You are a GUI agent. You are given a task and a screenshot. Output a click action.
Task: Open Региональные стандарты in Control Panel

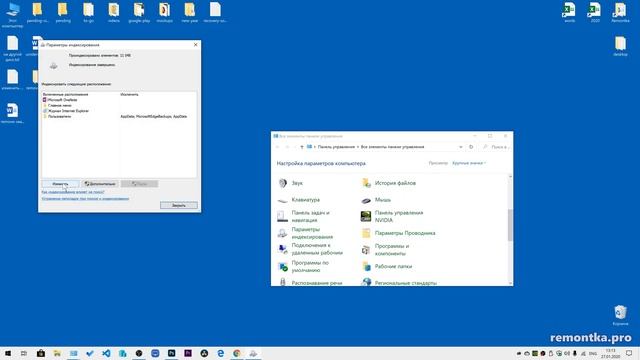399,282
